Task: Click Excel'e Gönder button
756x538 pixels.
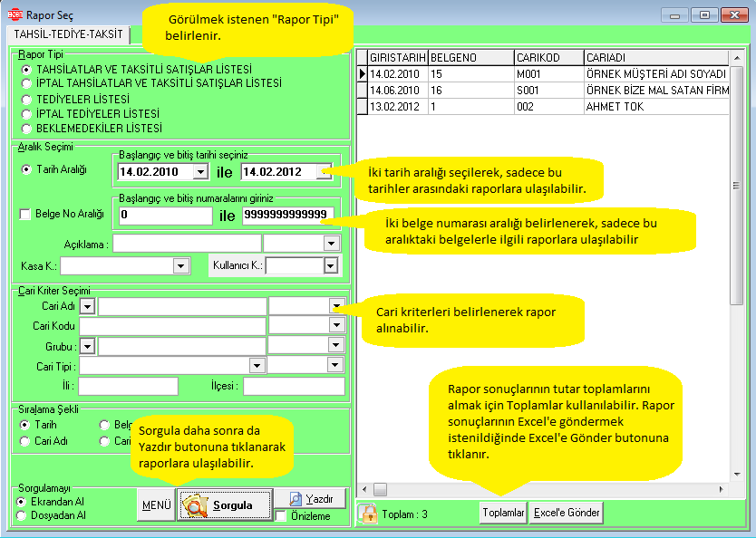Action: pos(566,513)
